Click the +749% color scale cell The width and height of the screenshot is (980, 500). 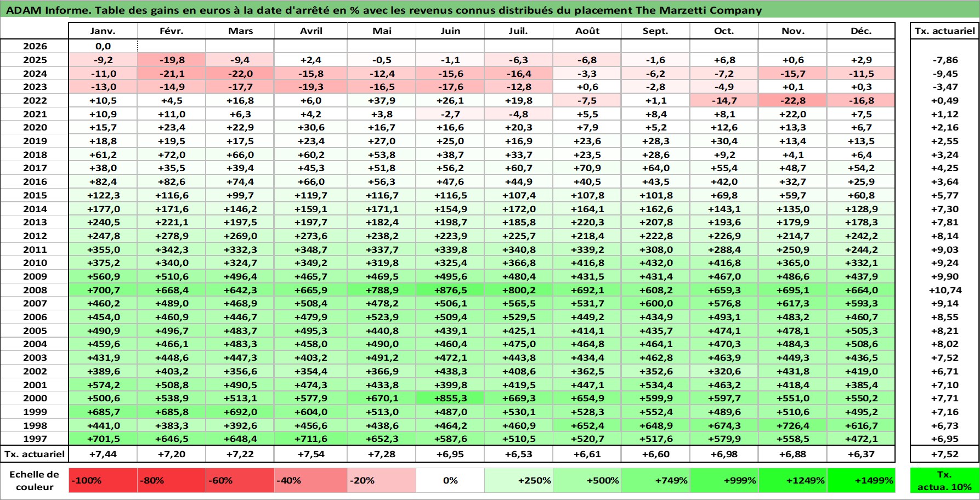coord(656,480)
